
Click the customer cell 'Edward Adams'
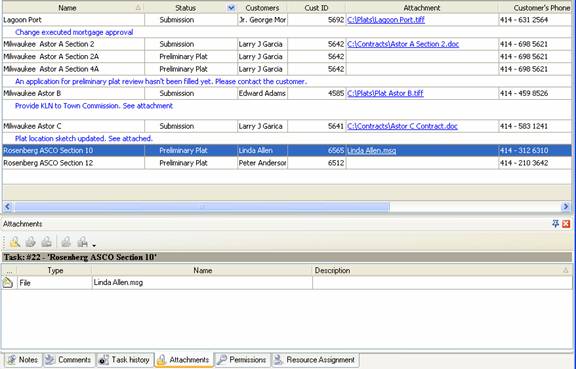click(x=262, y=93)
